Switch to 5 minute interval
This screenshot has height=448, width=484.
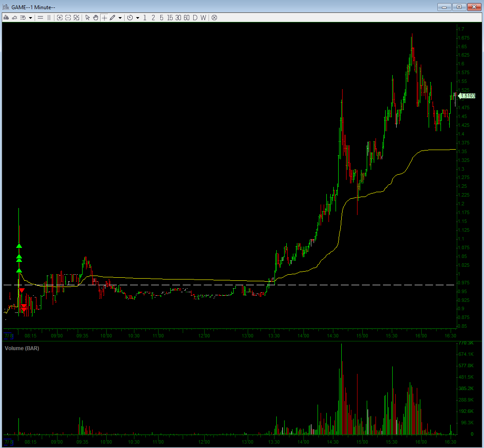click(162, 18)
